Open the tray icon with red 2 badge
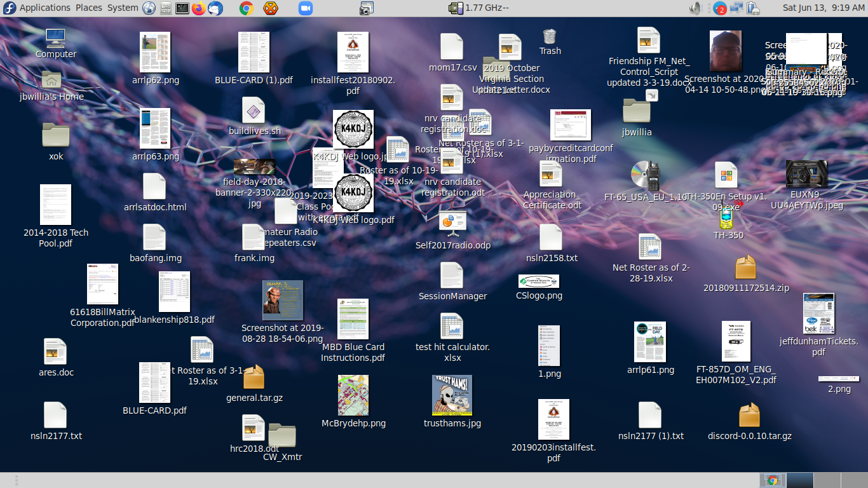The height and width of the screenshot is (488, 868). pyautogui.click(x=719, y=8)
